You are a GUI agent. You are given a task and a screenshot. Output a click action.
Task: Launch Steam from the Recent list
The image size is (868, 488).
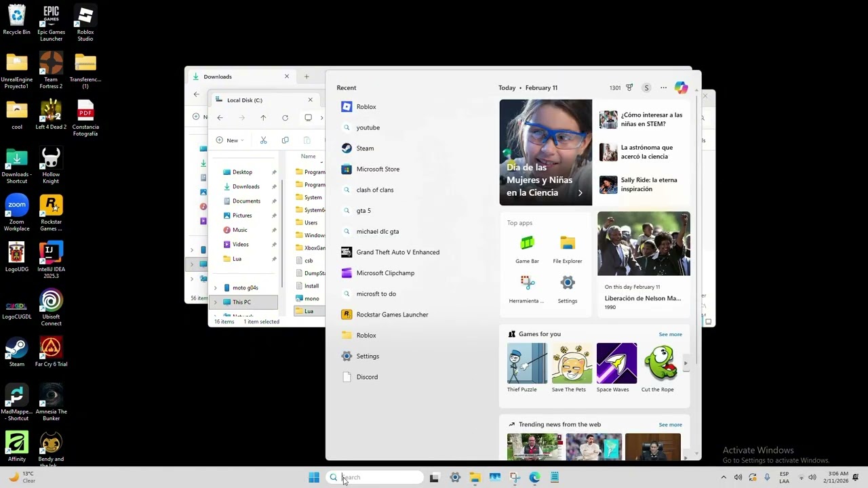[365, 148]
